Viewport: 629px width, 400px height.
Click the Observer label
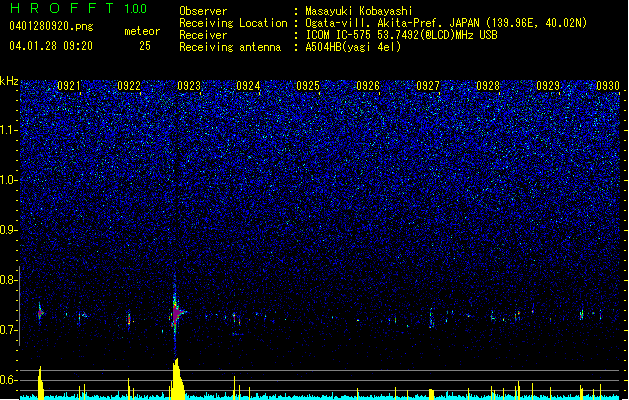(203, 11)
